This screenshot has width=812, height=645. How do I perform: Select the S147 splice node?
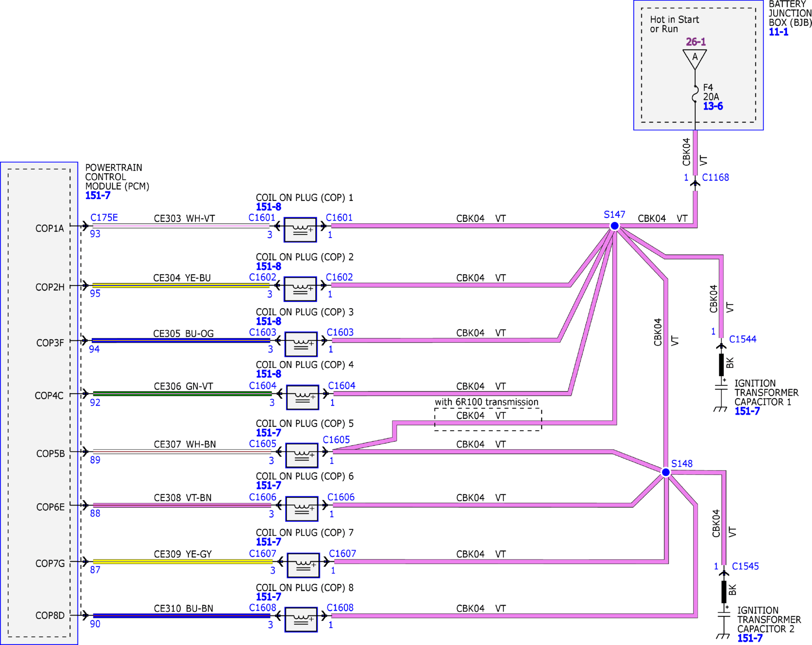[615, 226]
